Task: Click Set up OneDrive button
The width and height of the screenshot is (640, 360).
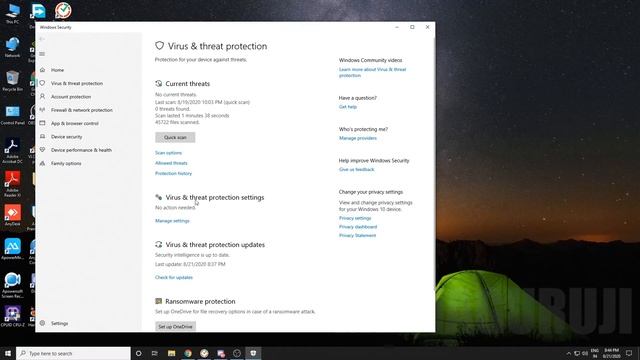Action: click(x=175, y=327)
